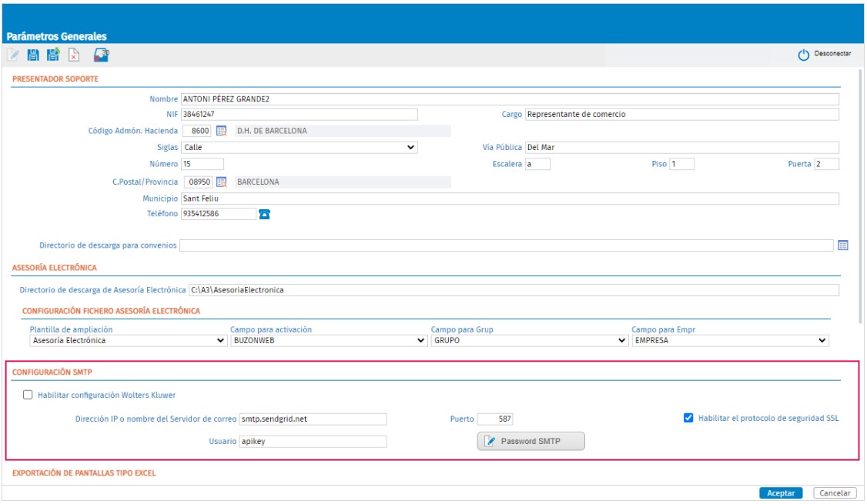Click the Usuario field apikey
This screenshot has width=867, height=504.
click(313, 442)
